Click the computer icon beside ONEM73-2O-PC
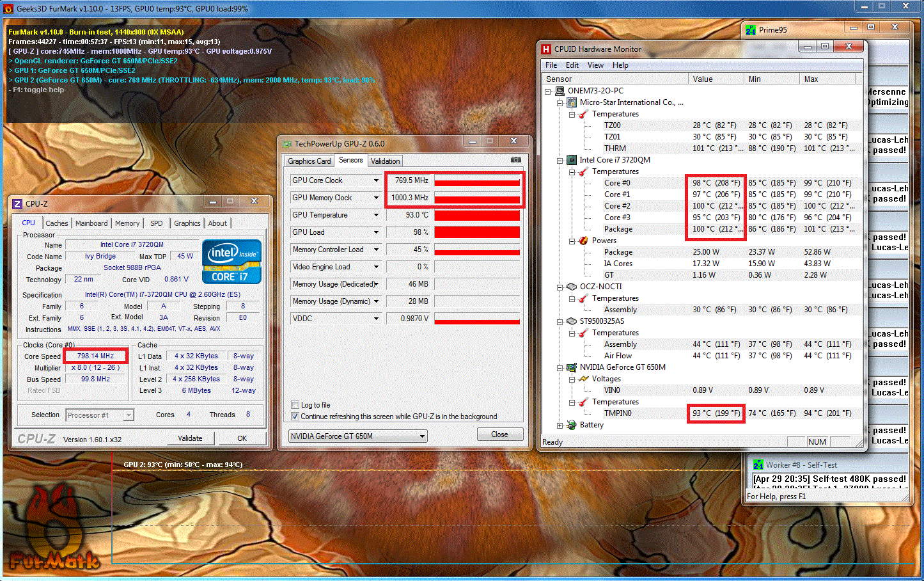Viewport: 924px width, 581px height. point(560,91)
